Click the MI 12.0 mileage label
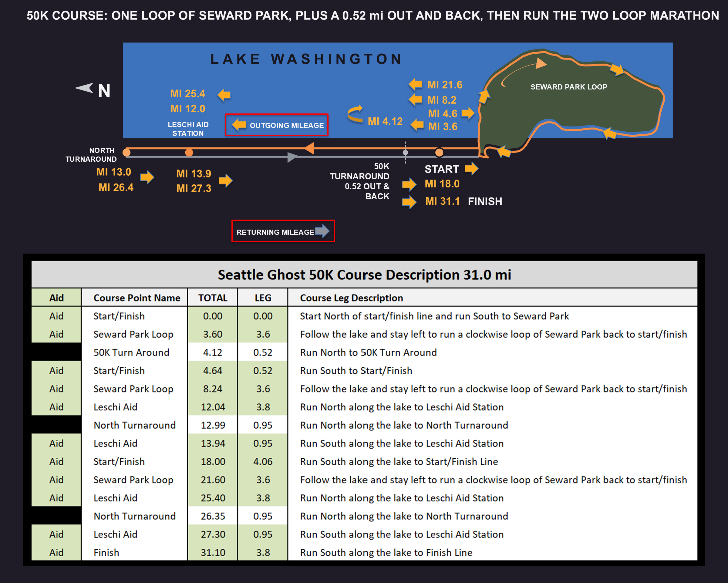Viewport: 728px width, 583px height. tap(188, 109)
